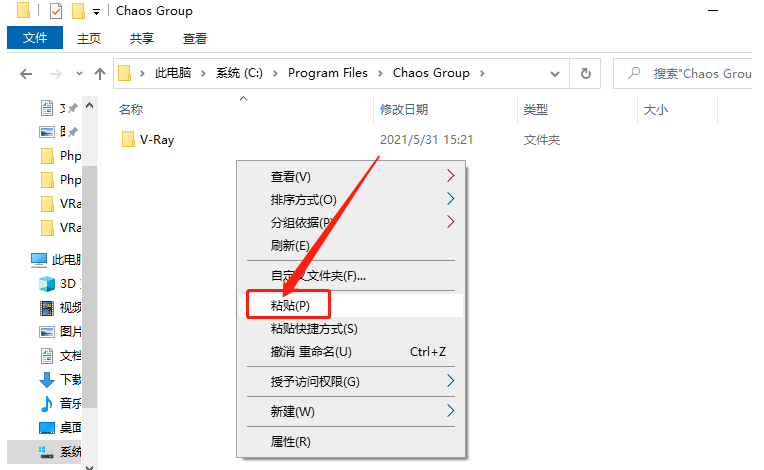Choose Paste shortcut (粘贴快捷方式)
This screenshot has height=470, width=764.
click(351, 328)
